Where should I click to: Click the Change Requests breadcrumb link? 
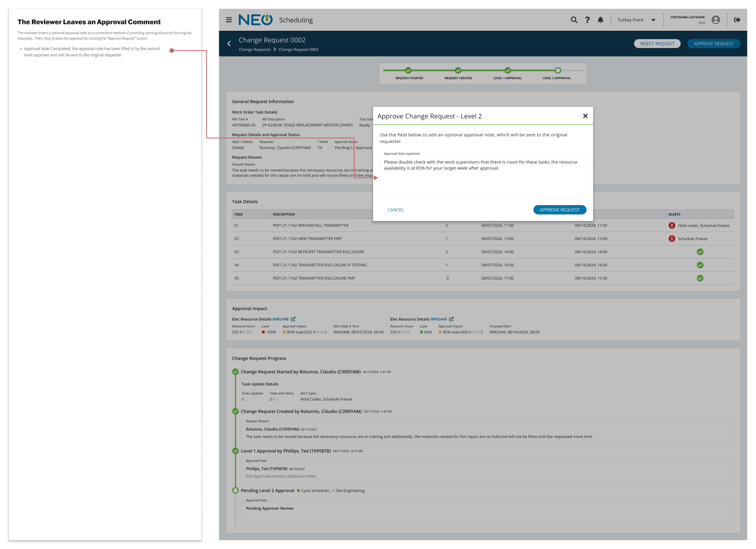pos(254,50)
